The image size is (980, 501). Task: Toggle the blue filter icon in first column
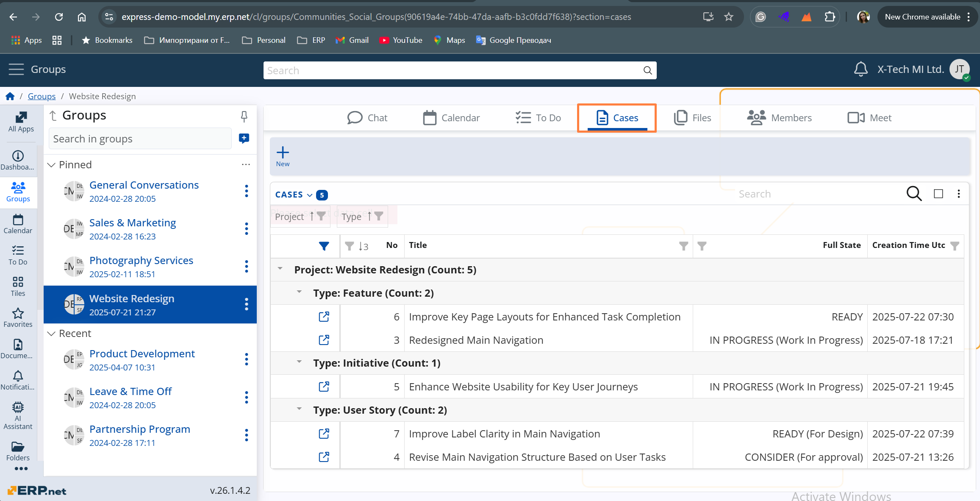tap(324, 246)
